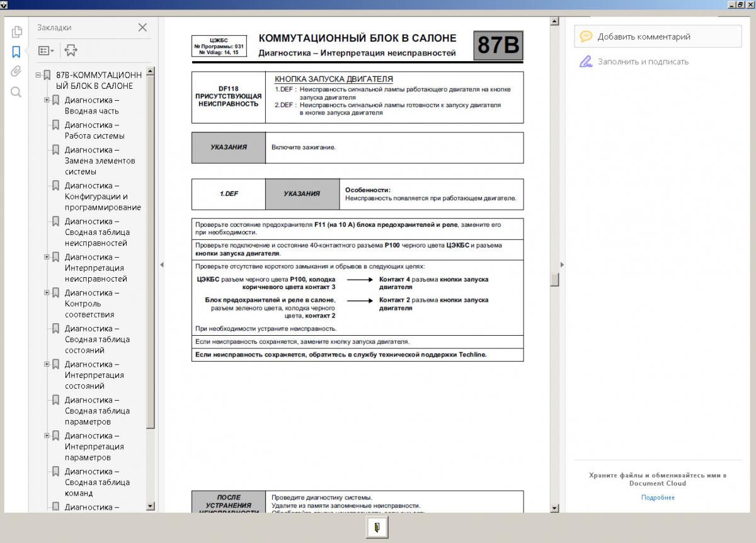Select bookmark Диагностика – Интерпретация параметров
This screenshot has width=756, height=543.
94,447
